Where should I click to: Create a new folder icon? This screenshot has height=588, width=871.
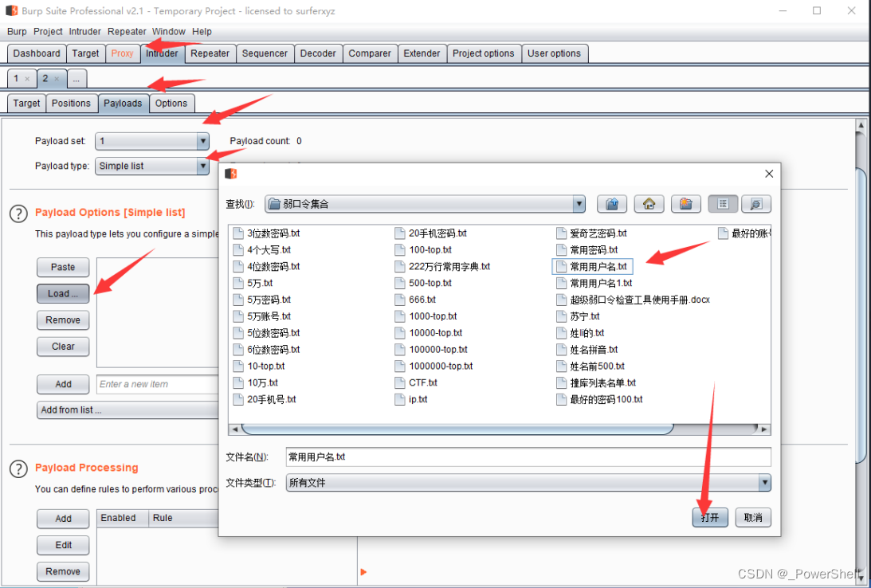[685, 204]
